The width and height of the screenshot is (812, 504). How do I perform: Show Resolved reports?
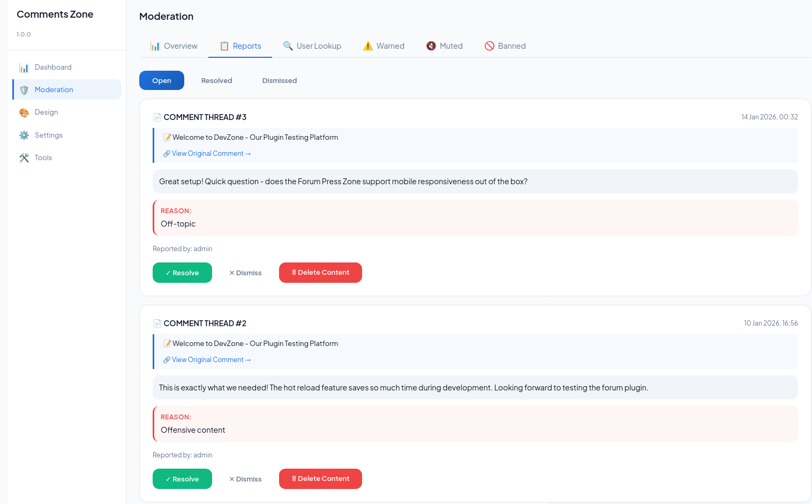pos(217,80)
